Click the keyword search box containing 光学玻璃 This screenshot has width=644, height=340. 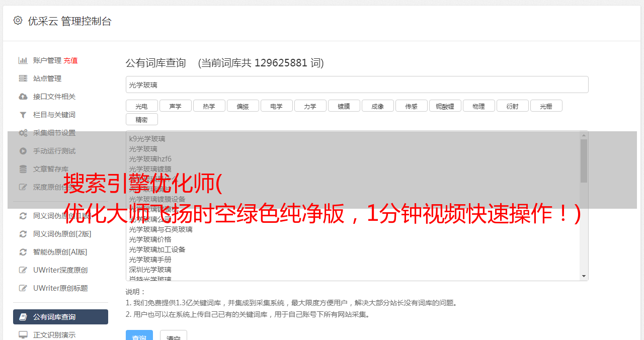pos(357,84)
